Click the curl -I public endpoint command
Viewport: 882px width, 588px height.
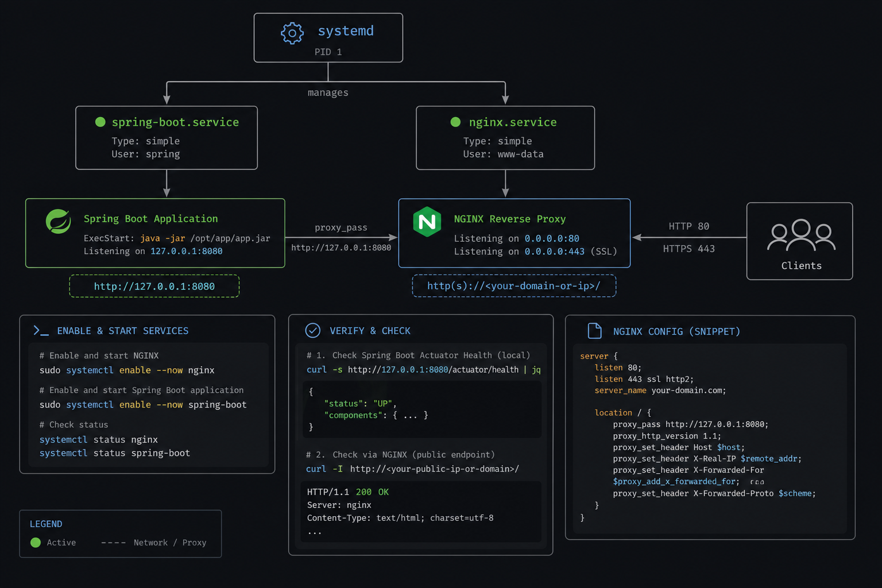click(413, 469)
